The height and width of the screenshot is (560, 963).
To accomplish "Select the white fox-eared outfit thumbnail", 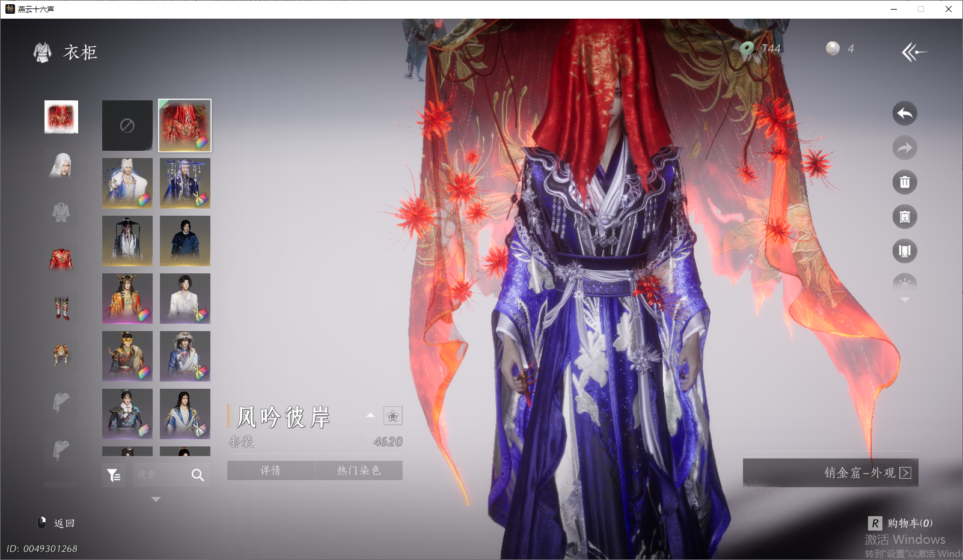I will pyautogui.click(x=127, y=183).
